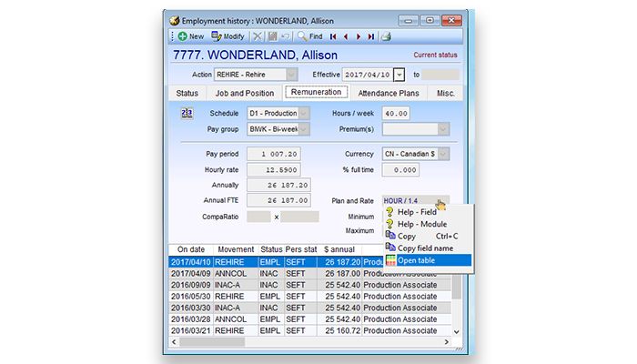Select the 2017/04/10 REHIRE history row
637x364 pixels.
pos(277,262)
